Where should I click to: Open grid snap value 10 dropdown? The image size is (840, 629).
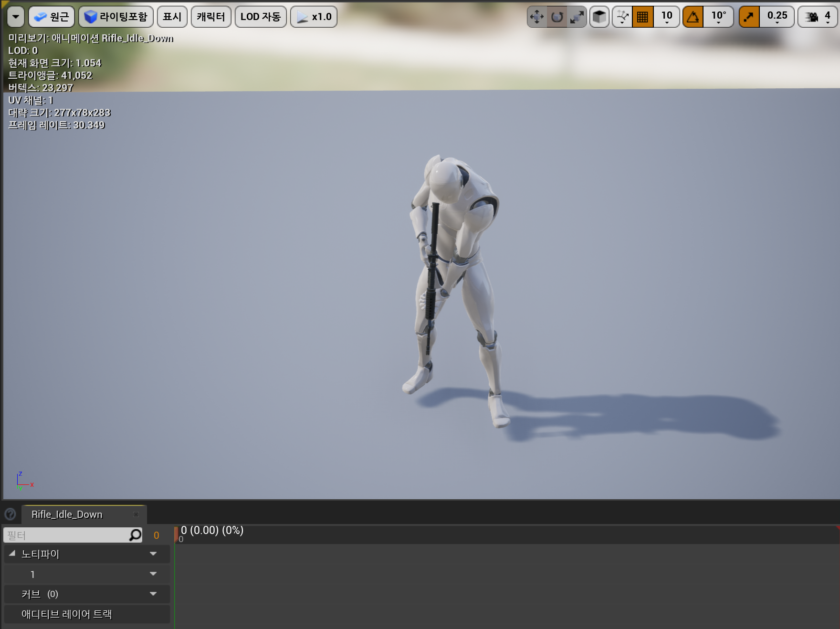point(667,17)
